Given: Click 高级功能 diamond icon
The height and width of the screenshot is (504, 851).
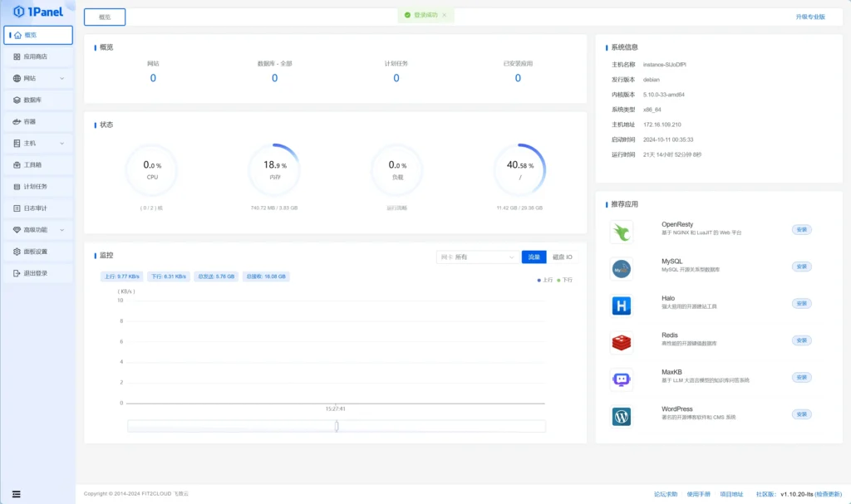Looking at the screenshot, I should [x=17, y=230].
